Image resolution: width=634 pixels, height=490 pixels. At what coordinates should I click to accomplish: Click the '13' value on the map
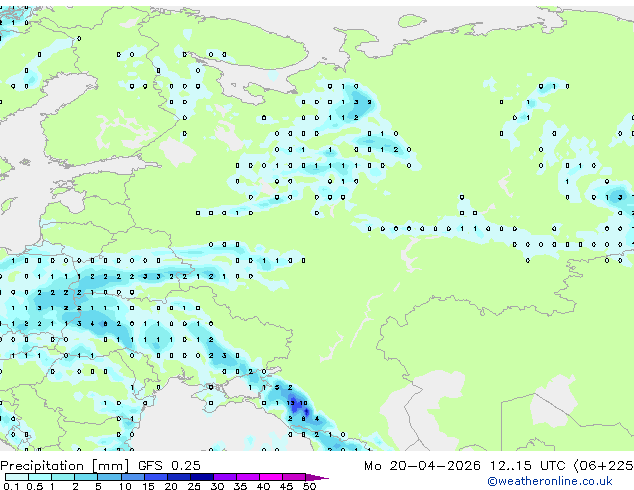(291, 403)
